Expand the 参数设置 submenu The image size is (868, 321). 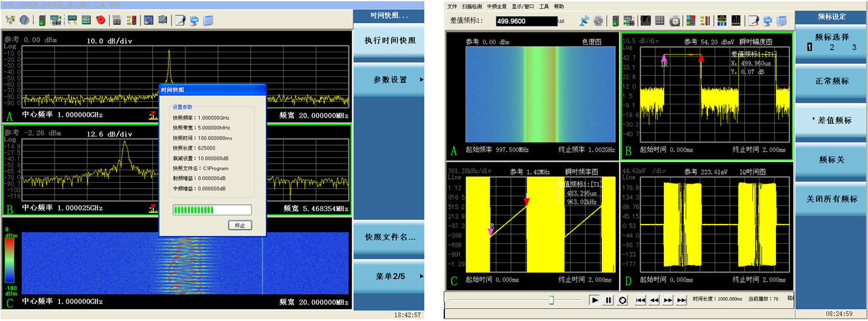tap(389, 79)
